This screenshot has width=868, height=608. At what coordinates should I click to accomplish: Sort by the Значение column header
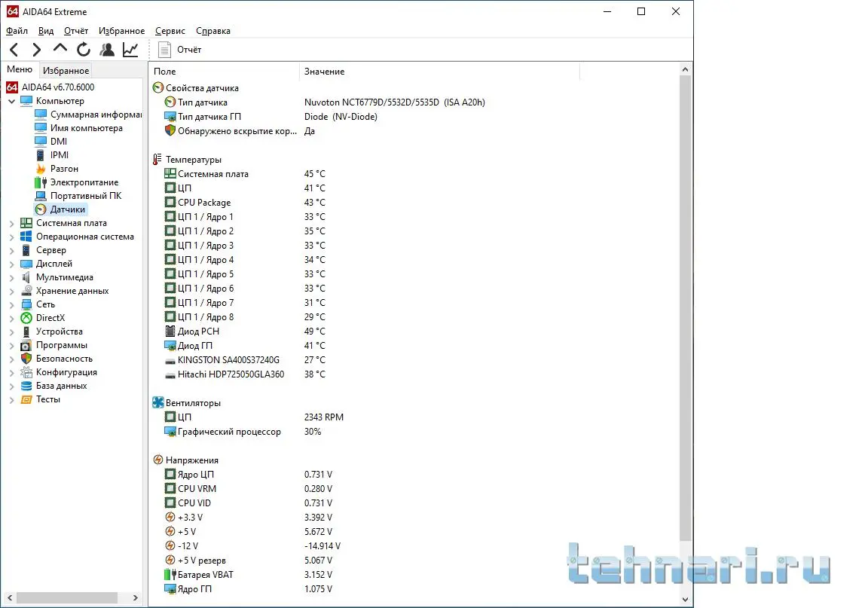point(439,72)
